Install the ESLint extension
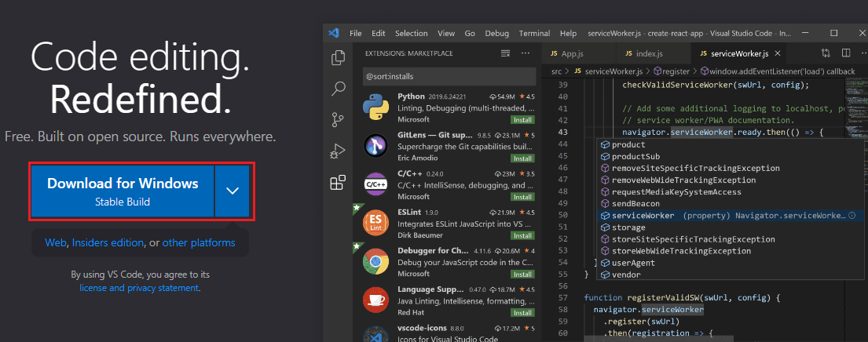868x342 pixels. click(522, 236)
